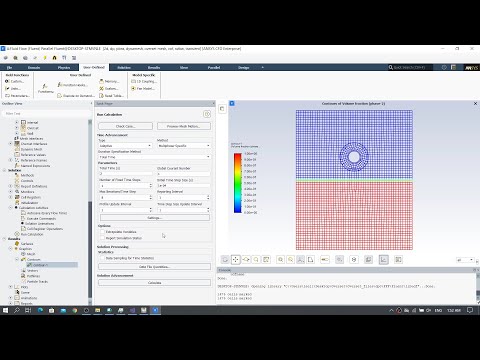This screenshot has width=480, height=360.
Task: Select the pan/translate tool in graphics toolbar
Action: pos(236,260)
